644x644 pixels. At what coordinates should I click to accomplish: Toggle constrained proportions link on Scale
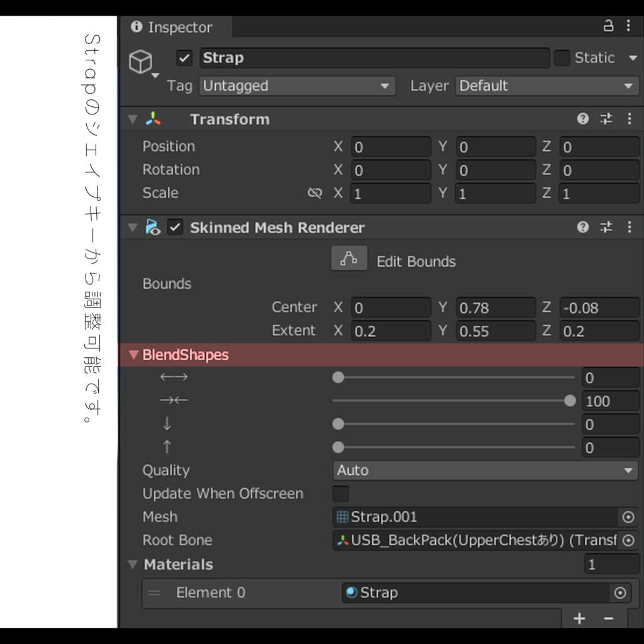(x=314, y=193)
